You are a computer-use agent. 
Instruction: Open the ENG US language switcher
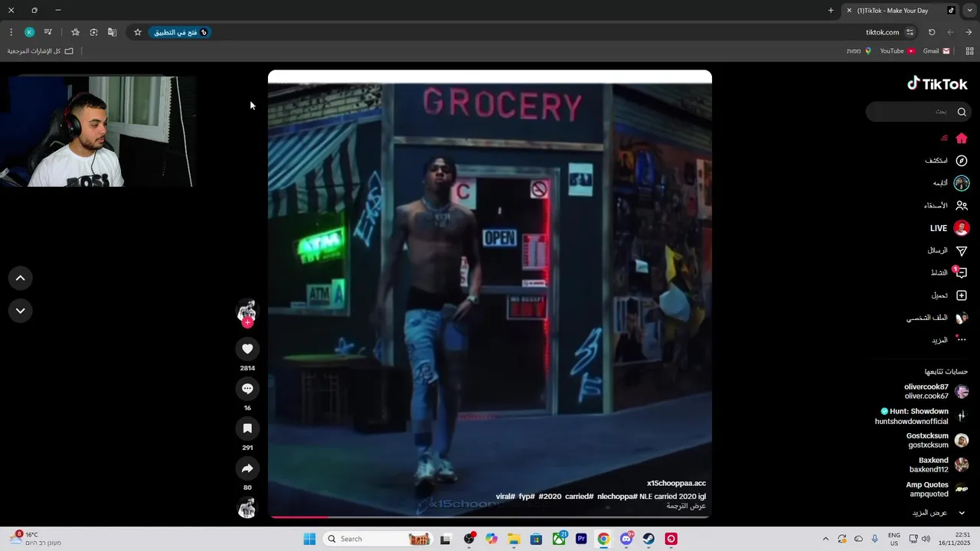tap(894, 539)
